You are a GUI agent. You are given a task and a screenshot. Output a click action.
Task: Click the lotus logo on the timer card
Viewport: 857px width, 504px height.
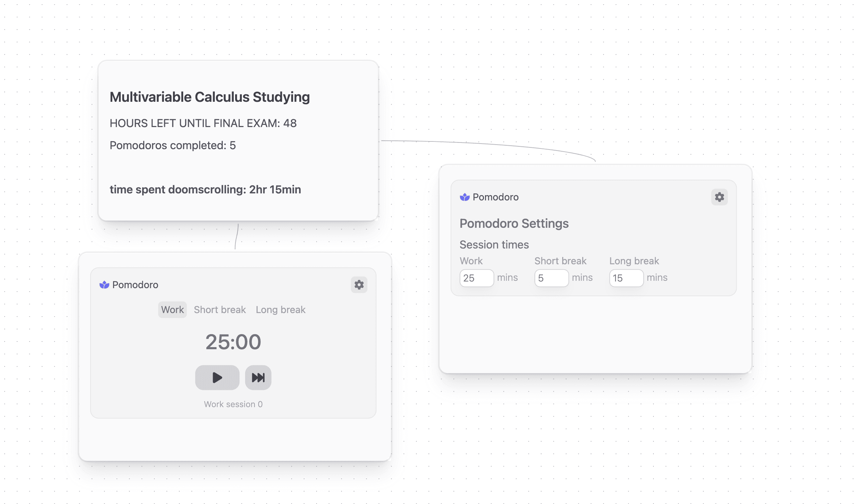(104, 285)
